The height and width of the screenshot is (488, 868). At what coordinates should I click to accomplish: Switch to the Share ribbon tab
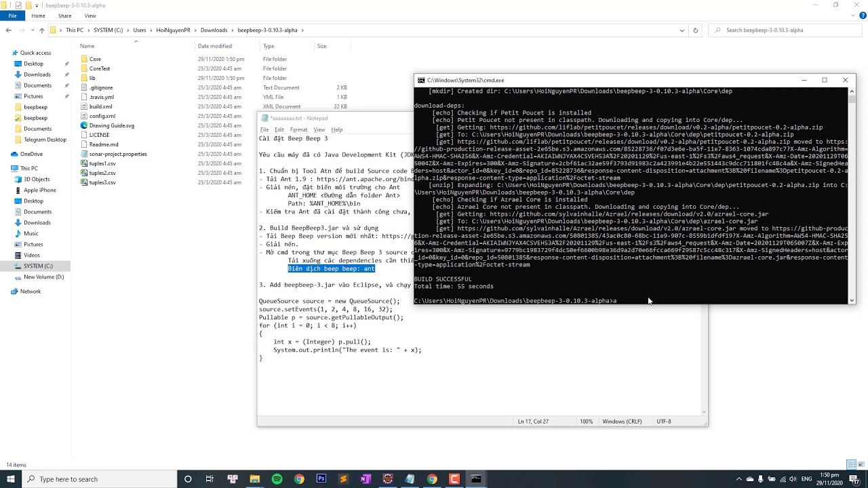(64, 16)
